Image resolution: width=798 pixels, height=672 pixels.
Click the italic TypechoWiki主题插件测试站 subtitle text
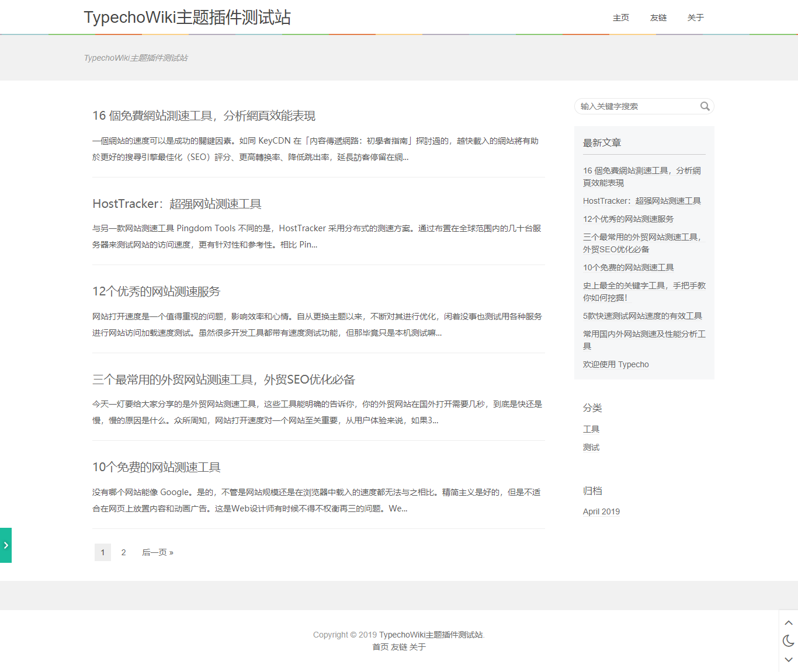[136, 58]
